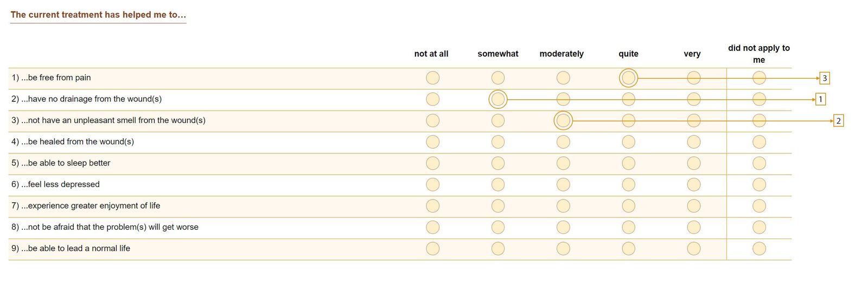Choose 'did not apply to me' for sleep better
The width and height of the screenshot is (868, 283).
(x=759, y=163)
